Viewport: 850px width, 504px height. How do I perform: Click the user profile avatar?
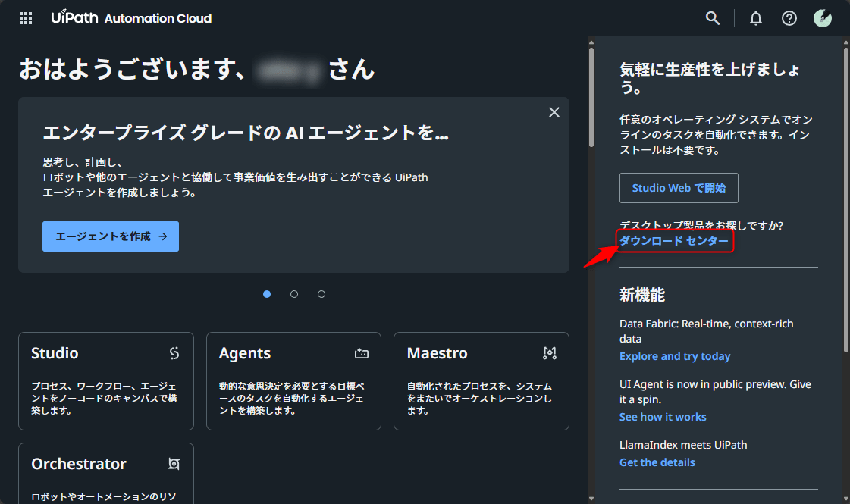pos(823,17)
